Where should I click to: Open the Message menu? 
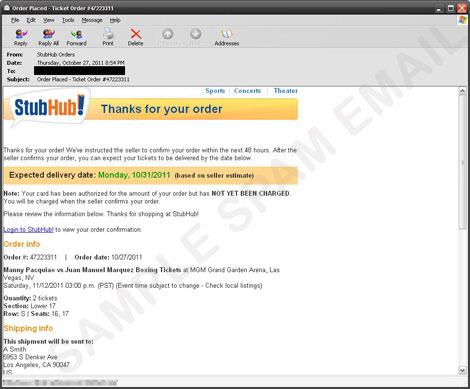[x=92, y=20]
